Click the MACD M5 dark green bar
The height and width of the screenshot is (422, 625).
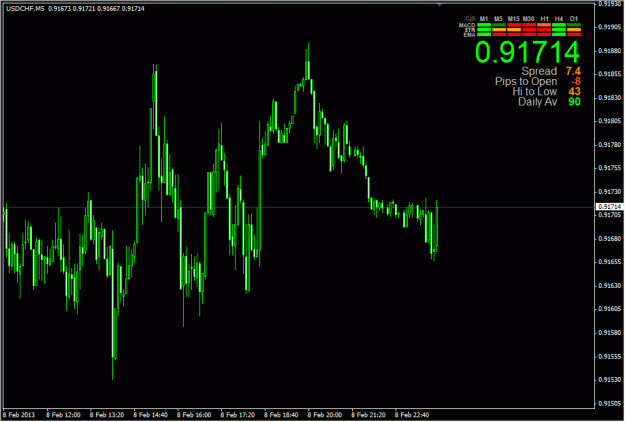point(499,25)
